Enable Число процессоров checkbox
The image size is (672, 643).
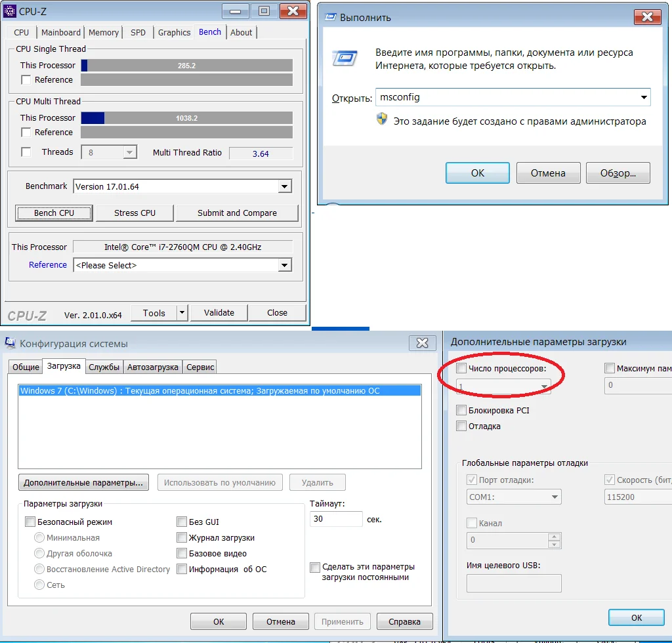[x=461, y=368]
